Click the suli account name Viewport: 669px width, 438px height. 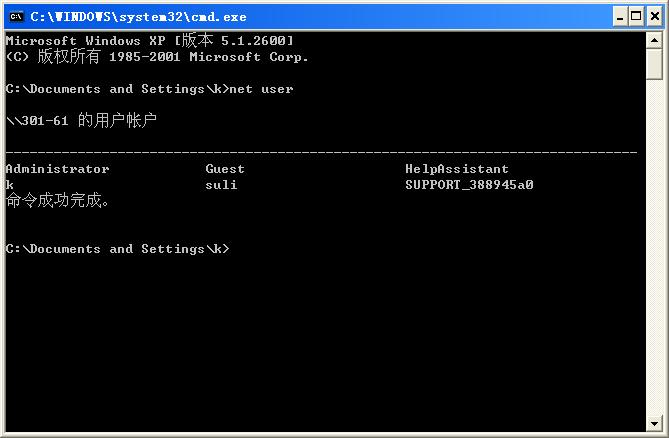(x=221, y=185)
